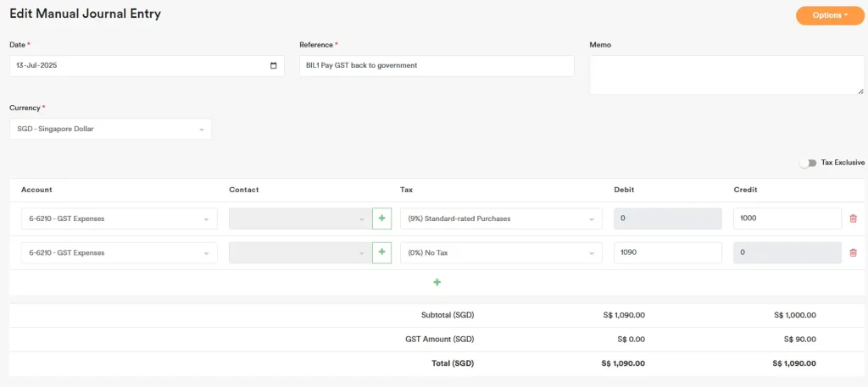
Task: Click green plus beside second row Contact
Action: coord(381,252)
